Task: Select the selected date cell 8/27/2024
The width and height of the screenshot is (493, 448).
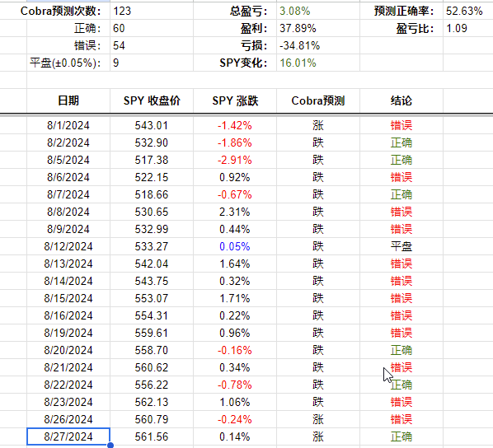Action: 68,436
